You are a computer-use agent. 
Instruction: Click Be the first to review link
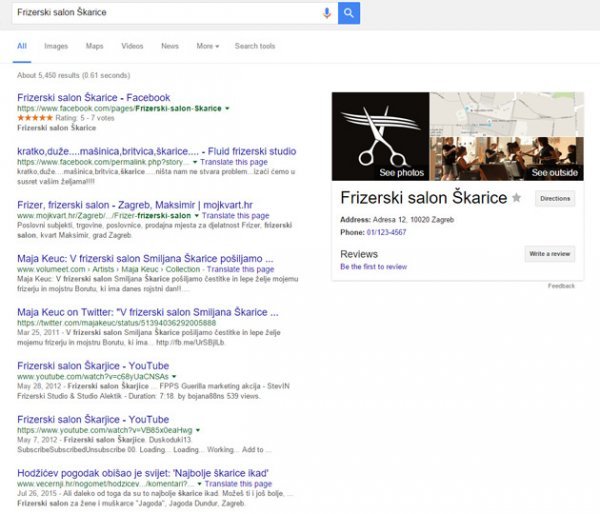click(373, 267)
